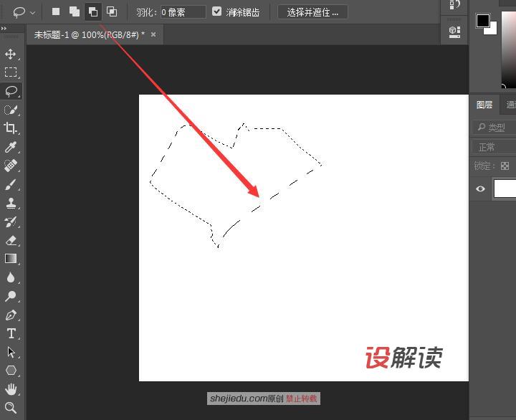Image resolution: width=516 pixels, height=420 pixels.
Task: Click the background white color swatch
Action: tap(493, 29)
